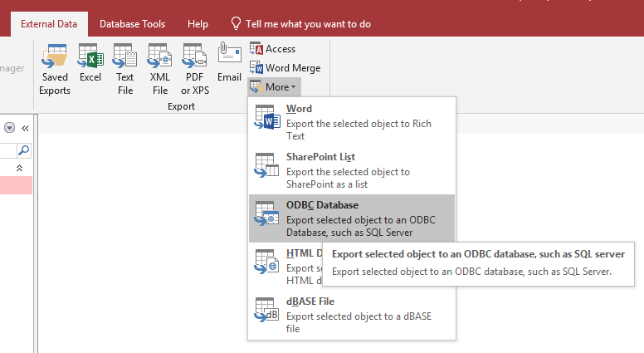Viewport: 644px width, 353px height.
Task: Open the Database Tools tab
Action: coord(132,24)
